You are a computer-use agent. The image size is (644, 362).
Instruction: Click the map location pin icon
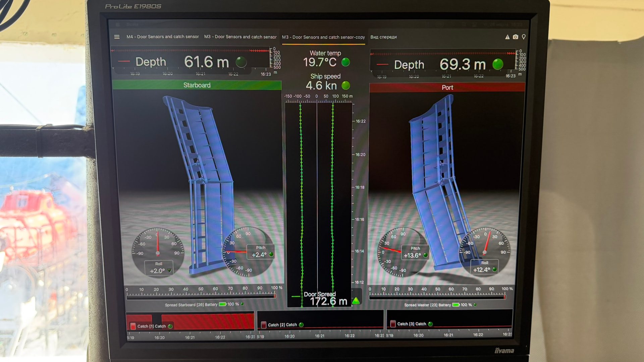524,37
